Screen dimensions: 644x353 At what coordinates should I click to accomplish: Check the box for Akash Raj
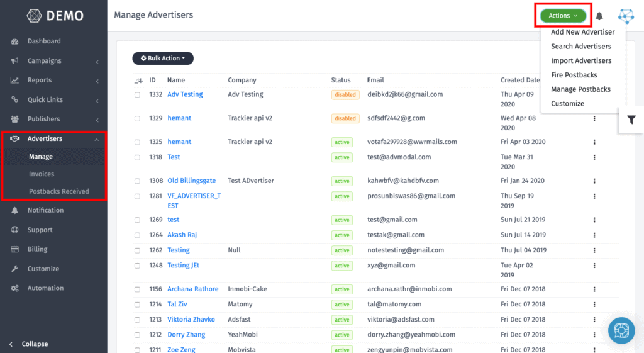tap(137, 235)
